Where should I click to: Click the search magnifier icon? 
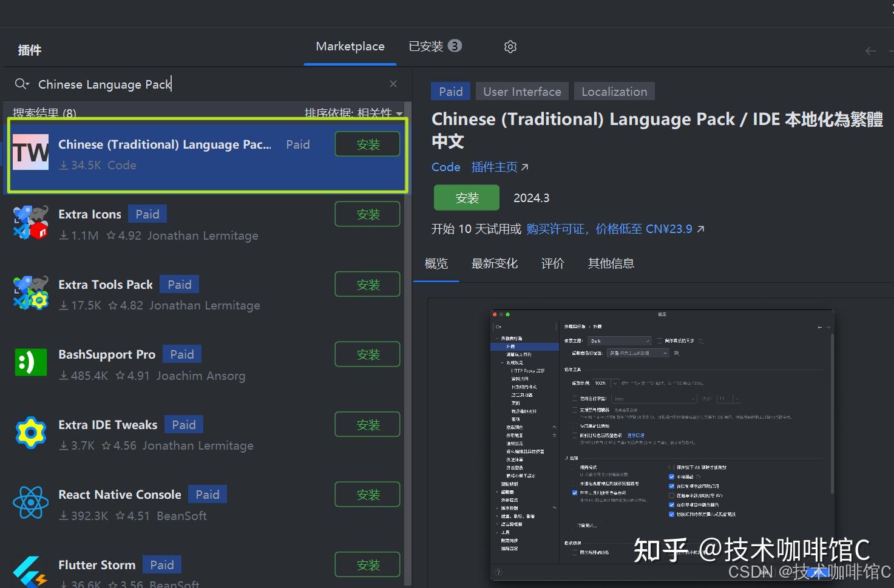[x=18, y=84]
